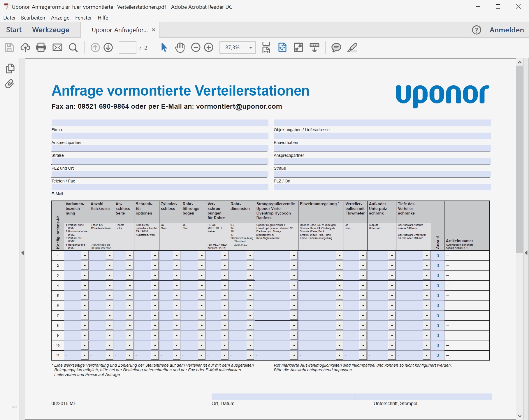The width and height of the screenshot is (529, 420).
Task: Switch to the Start tab
Action: coord(14,30)
